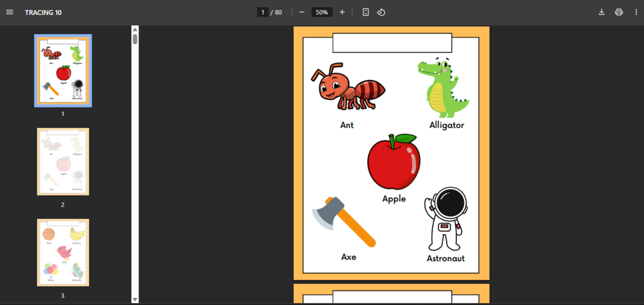Select the page 1 thumbnail

point(63,70)
